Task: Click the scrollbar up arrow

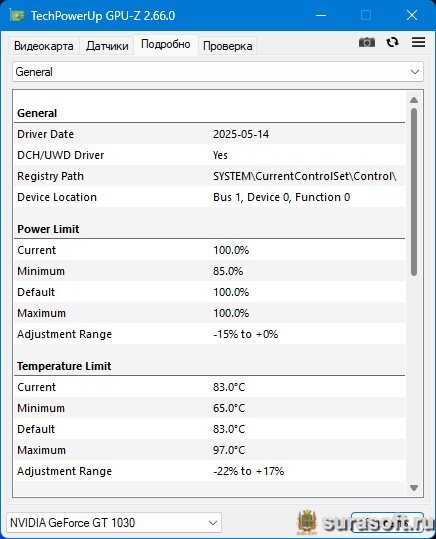Action: coord(414,100)
